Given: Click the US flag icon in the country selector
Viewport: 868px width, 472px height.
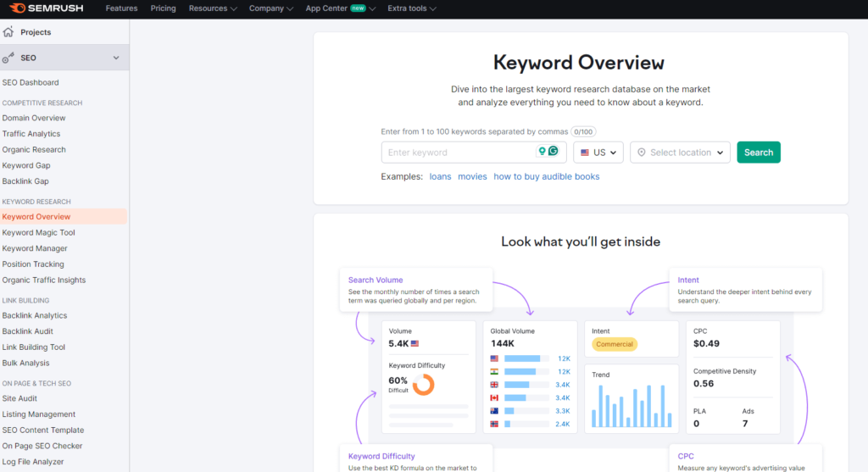Looking at the screenshot, I should 585,153.
